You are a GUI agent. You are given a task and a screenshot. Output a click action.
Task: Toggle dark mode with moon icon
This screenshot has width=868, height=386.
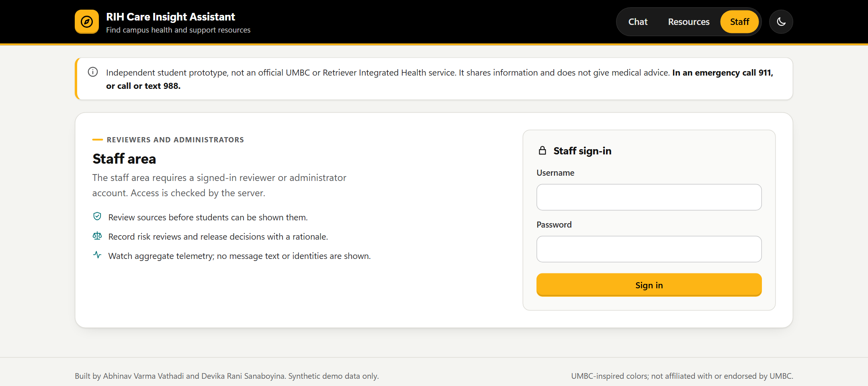(x=781, y=22)
